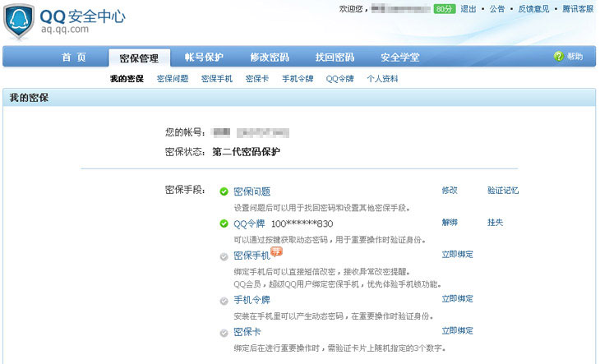Click the green help question-mark icon
Viewport: 600px width, 364px height.
click(559, 57)
